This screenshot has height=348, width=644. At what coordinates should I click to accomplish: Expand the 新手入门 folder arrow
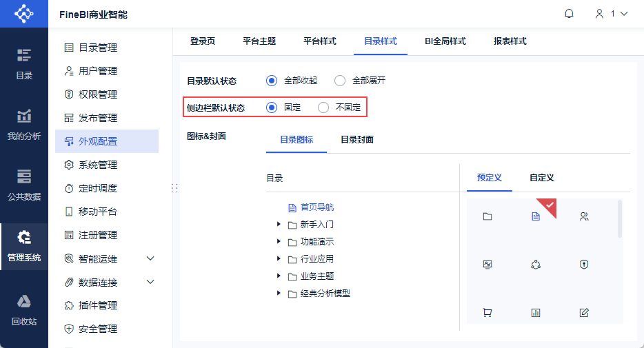pyautogui.click(x=279, y=224)
